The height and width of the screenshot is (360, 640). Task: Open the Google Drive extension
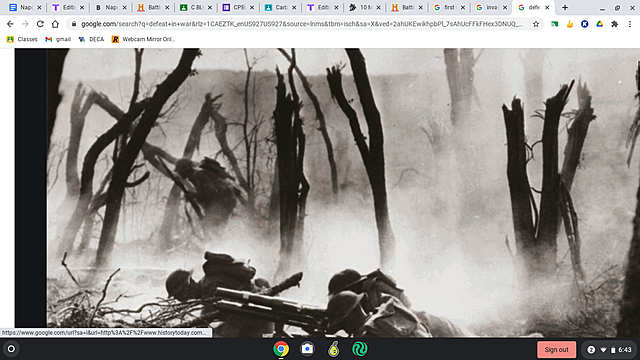[600, 24]
